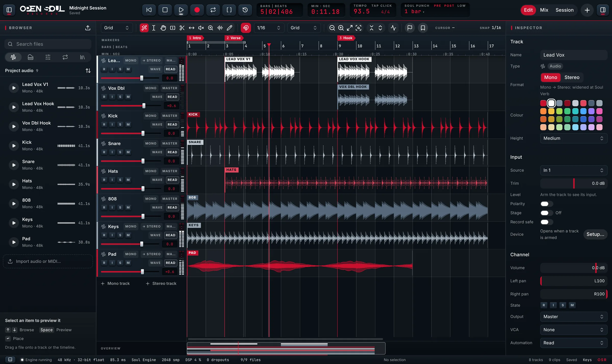This screenshot has width=612, height=364.
Task: Open the Output Master dropdown
Action: [573, 317]
